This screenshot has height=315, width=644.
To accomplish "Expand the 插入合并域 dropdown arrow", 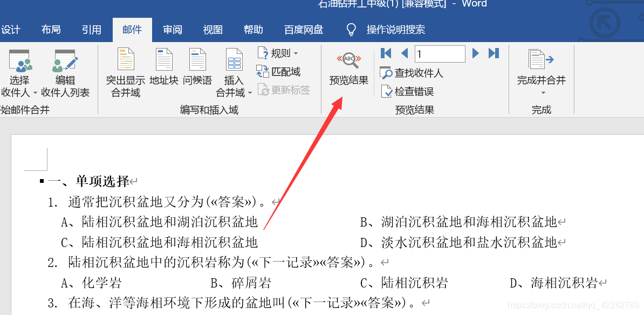I will tap(250, 93).
